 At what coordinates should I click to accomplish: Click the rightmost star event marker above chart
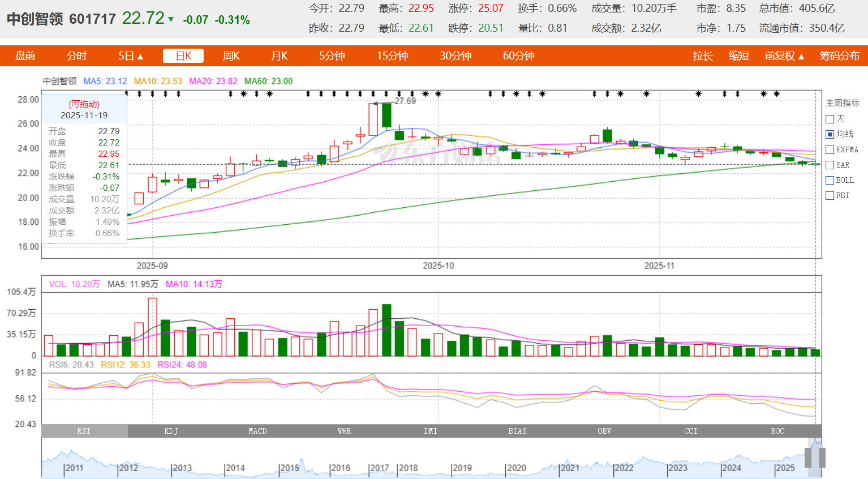[776, 93]
